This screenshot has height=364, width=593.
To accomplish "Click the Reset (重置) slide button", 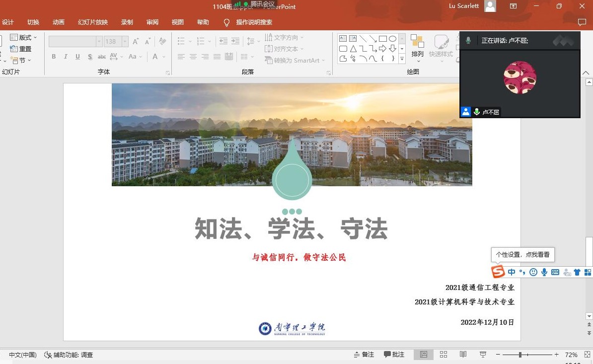I will pyautogui.click(x=21, y=49).
